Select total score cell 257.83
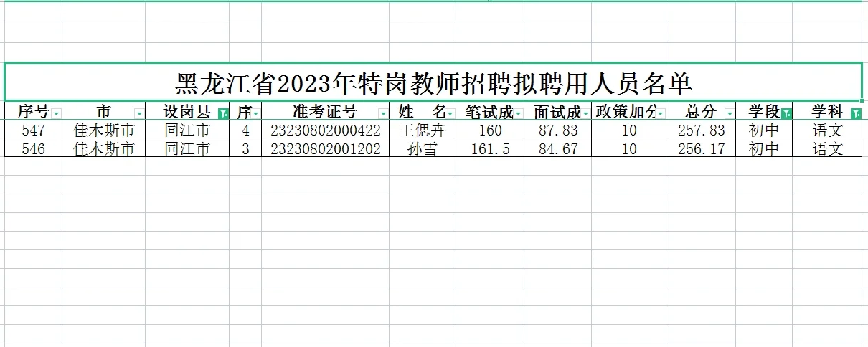This screenshot has height=347, width=868. (x=701, y=130)
